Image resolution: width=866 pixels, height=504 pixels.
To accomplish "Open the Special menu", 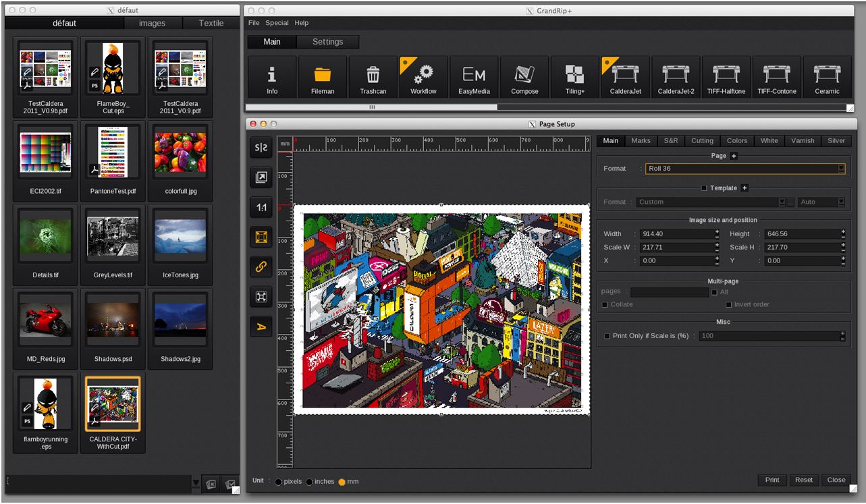I will coord(277,22).
